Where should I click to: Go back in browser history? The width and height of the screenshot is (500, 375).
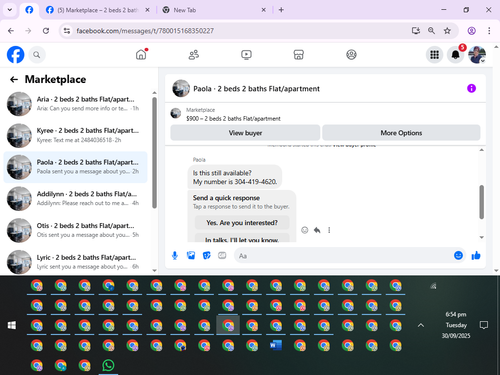click(x=11, y=31)
